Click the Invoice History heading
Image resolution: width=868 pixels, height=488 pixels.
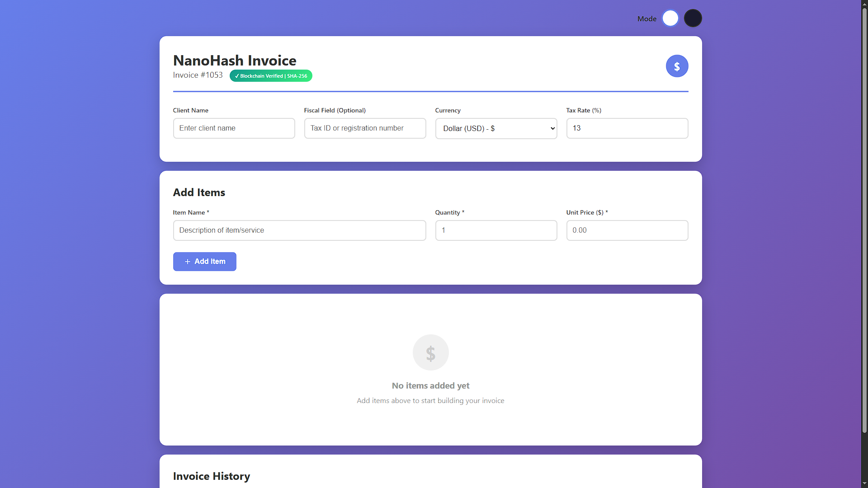tap(211, 476)
